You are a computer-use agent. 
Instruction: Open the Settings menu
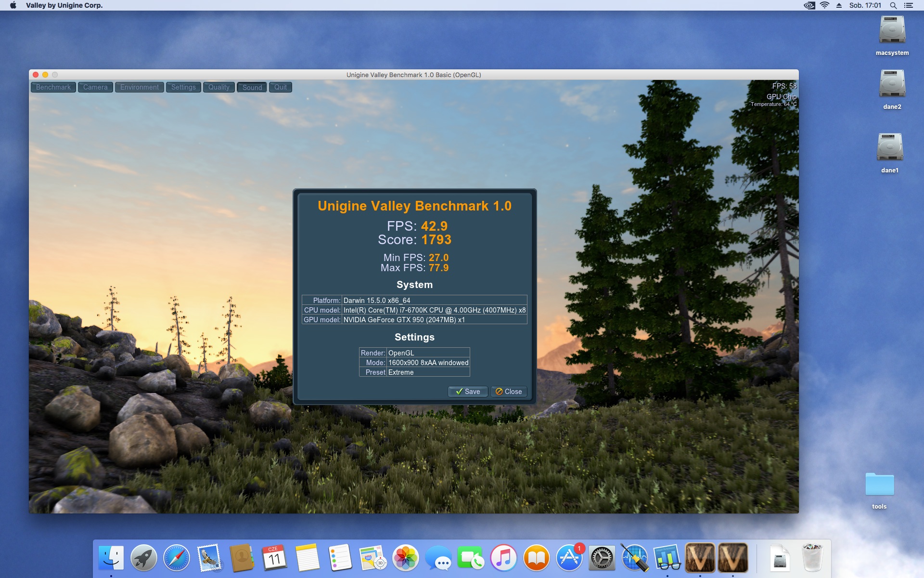click(x=183, y=87)
